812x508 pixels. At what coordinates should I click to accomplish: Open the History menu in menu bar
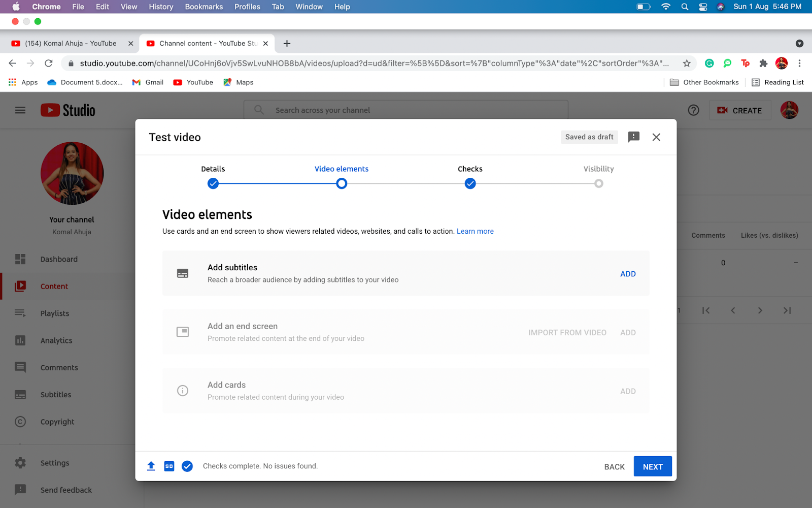tap(161, 7)
